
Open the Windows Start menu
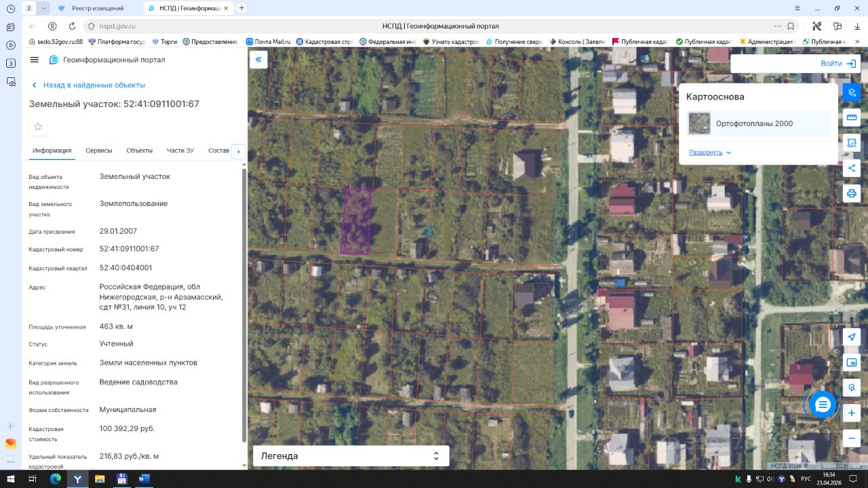coord(10,479)
